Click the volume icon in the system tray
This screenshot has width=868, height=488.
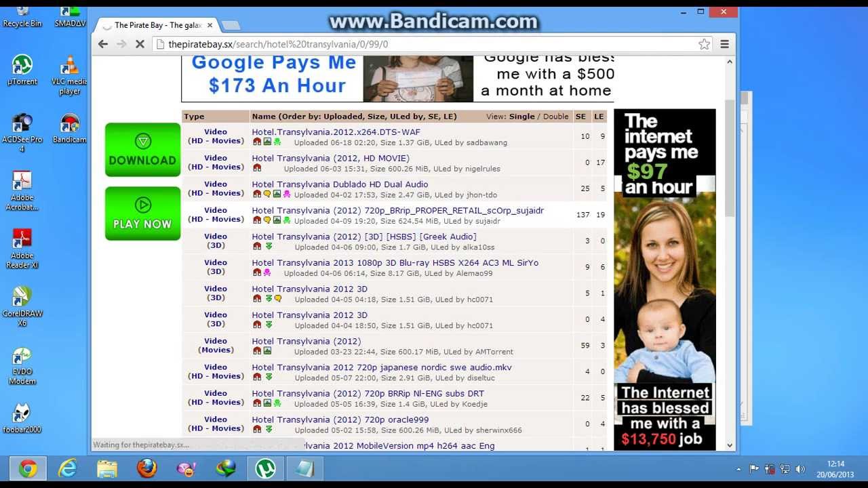click(800, 469)
